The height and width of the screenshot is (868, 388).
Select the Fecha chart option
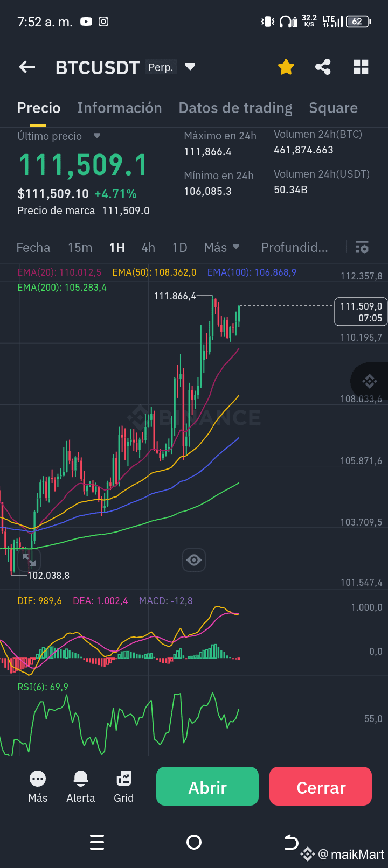pos(33,248)
